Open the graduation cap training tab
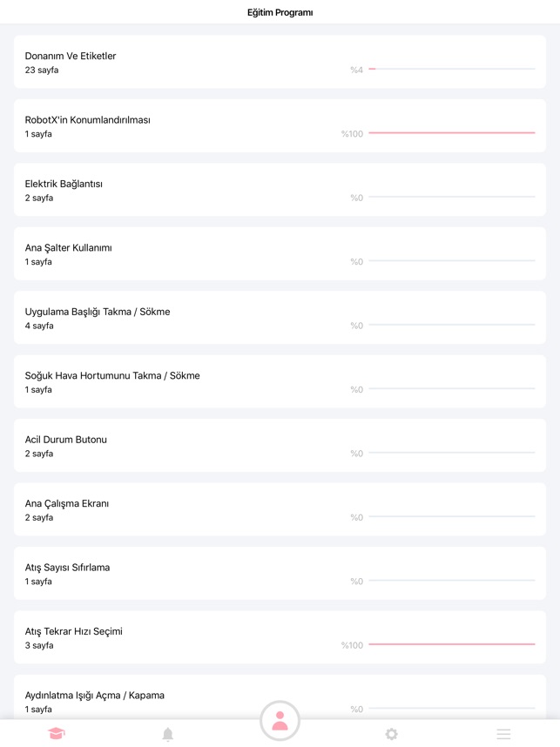The height and width of the screenshot is (747, 560). tap(57, 733)
